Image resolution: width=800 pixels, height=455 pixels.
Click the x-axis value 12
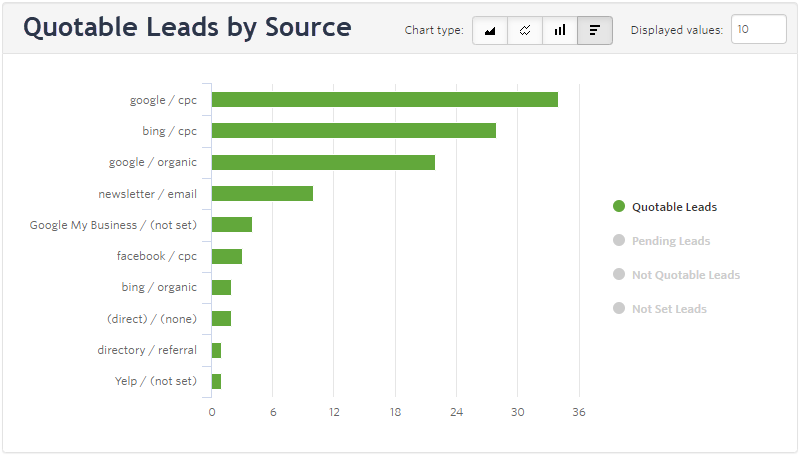click(334, 412)
